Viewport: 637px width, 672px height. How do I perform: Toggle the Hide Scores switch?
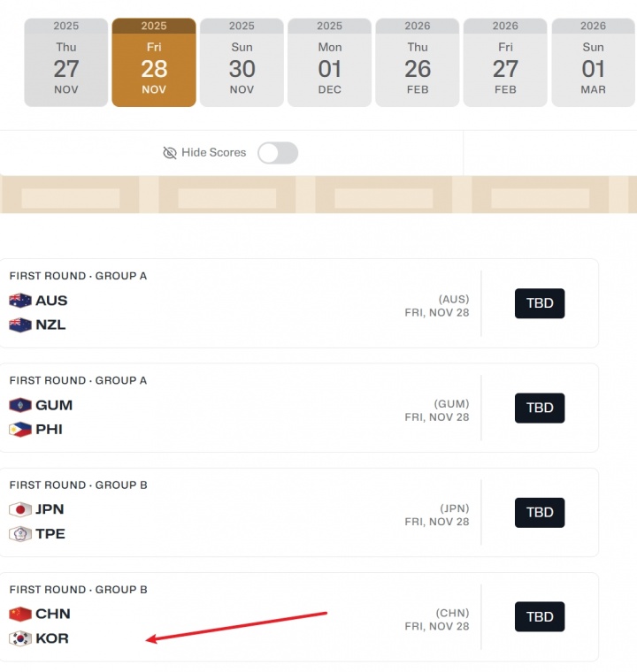tap(278, 153)
